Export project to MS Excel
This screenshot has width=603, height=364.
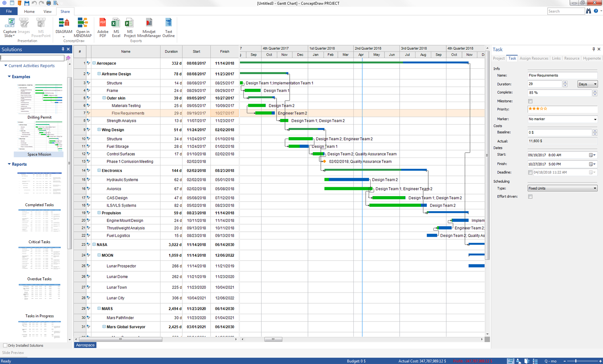(x=116, y=25)
